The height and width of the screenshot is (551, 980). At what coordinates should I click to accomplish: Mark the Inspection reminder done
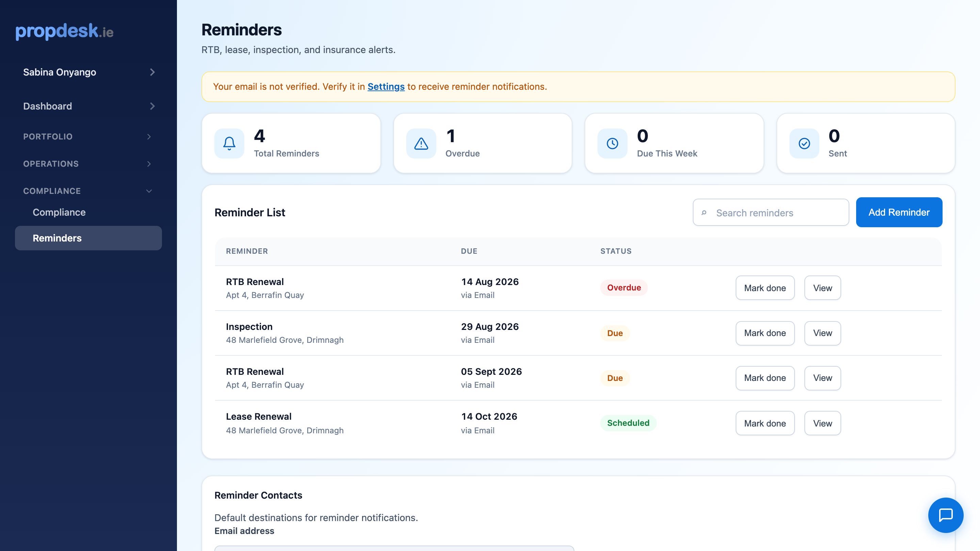pyautogui.click(x=765, y=333)
